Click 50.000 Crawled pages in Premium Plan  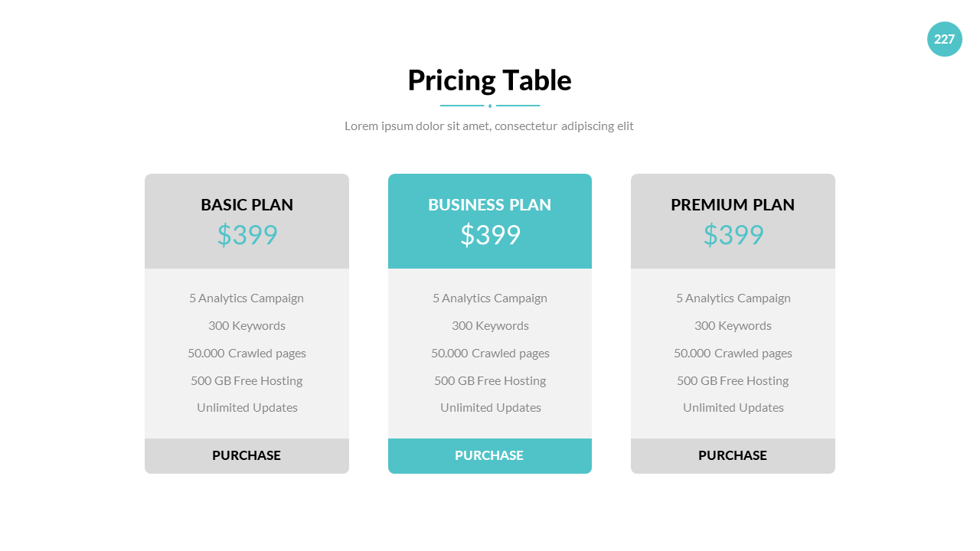[x=733, y=354]
